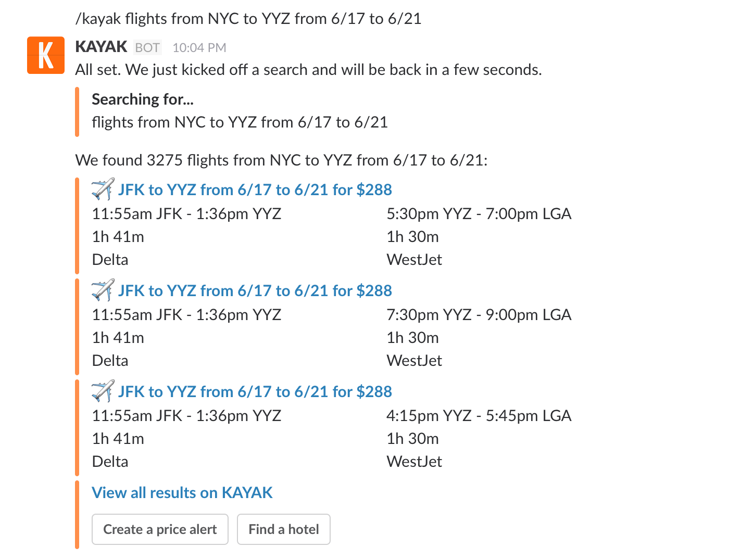729x560 pixels.
Task: Open View all results on KAYAK
Action: [x=182, y=492]
